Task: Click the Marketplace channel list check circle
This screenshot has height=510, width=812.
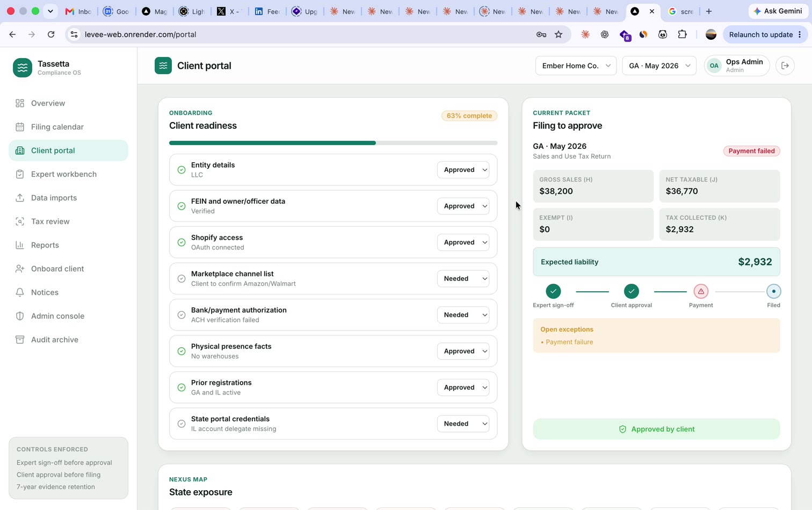Action: pyautogui.click(x=182, y=278)
